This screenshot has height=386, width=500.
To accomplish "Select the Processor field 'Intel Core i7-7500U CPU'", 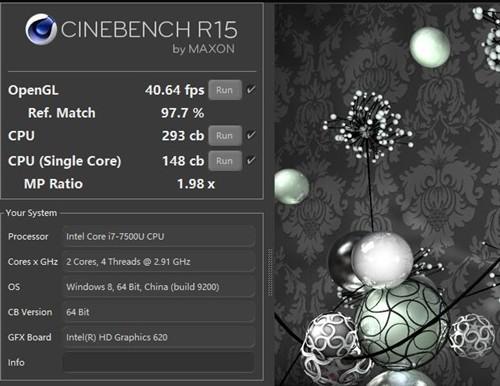I will (159, 236).
